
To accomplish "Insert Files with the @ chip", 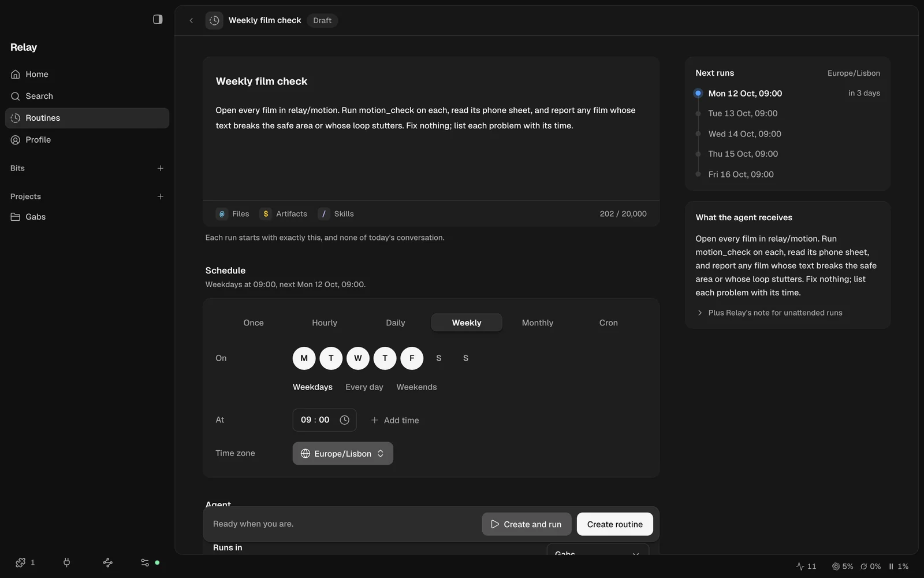I will (x=233, y=214).
